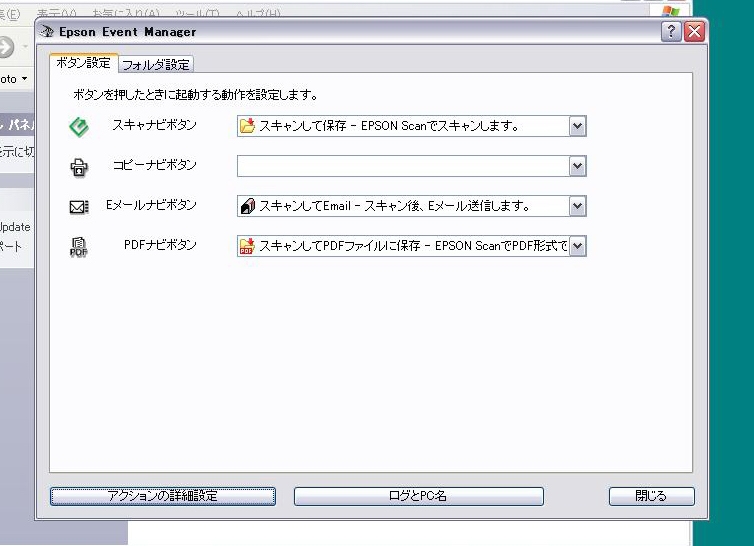The height and width of the screenshot is (546, 754).
Task: Click the help question mark button
Action: 671,32
